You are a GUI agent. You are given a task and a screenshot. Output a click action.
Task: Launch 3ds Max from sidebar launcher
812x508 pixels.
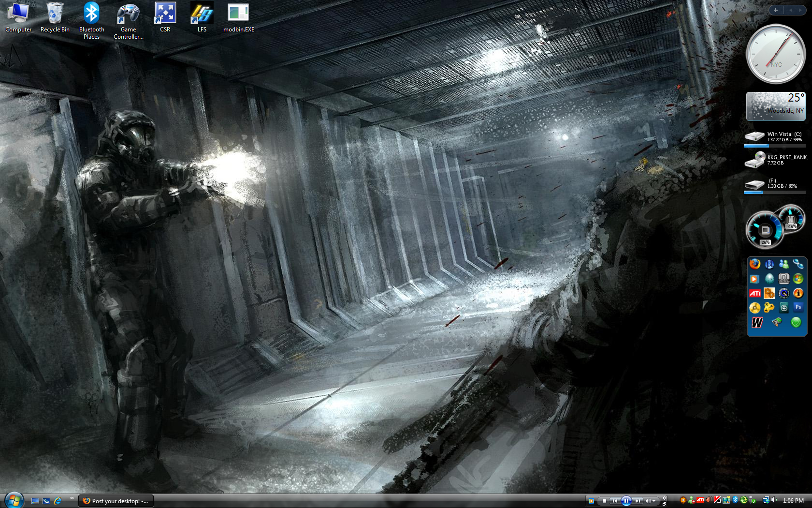coord(783,308)
